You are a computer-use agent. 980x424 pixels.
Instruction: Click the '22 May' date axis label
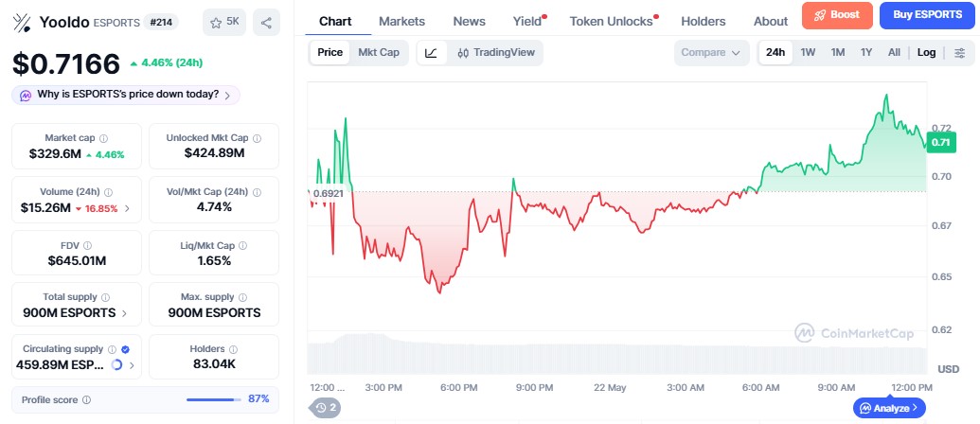pos(610,388)
